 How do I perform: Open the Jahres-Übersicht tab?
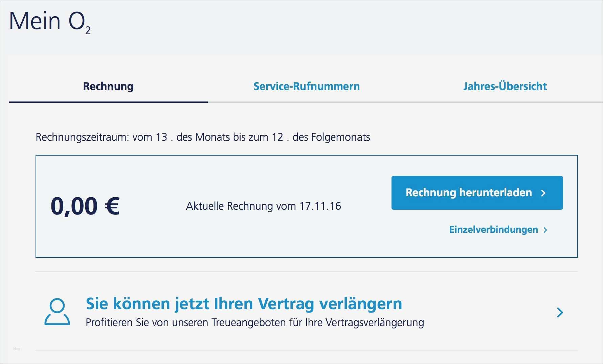(505, 86)
